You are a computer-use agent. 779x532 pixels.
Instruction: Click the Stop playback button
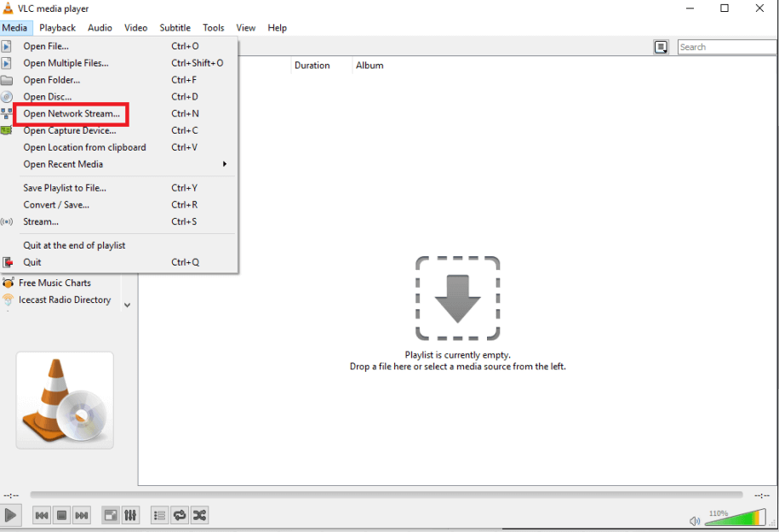click(x=61, y=515)
